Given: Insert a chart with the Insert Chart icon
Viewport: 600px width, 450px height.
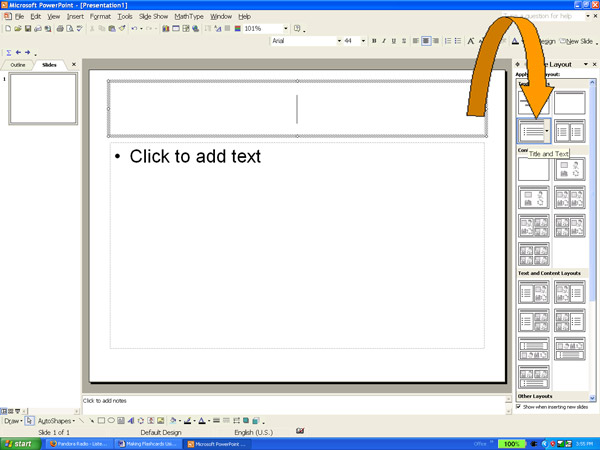Looking at the screenshot, I should pos(166,28).
